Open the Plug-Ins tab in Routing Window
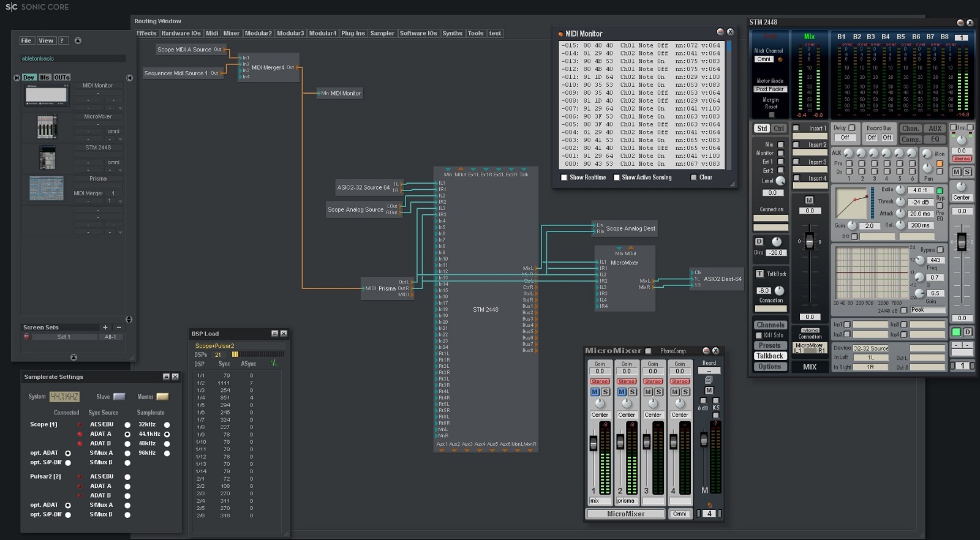The height and width of the screenshot is (540, 980). pos(353,33)
